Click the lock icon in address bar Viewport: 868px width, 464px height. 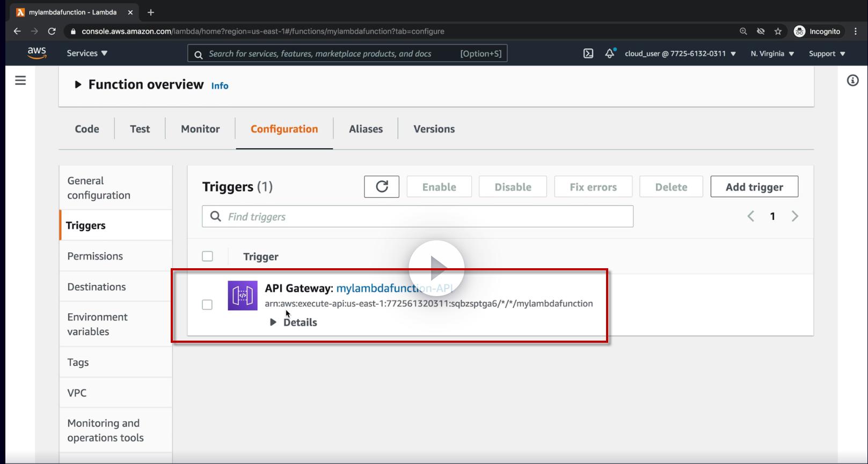tap(74, 32)
